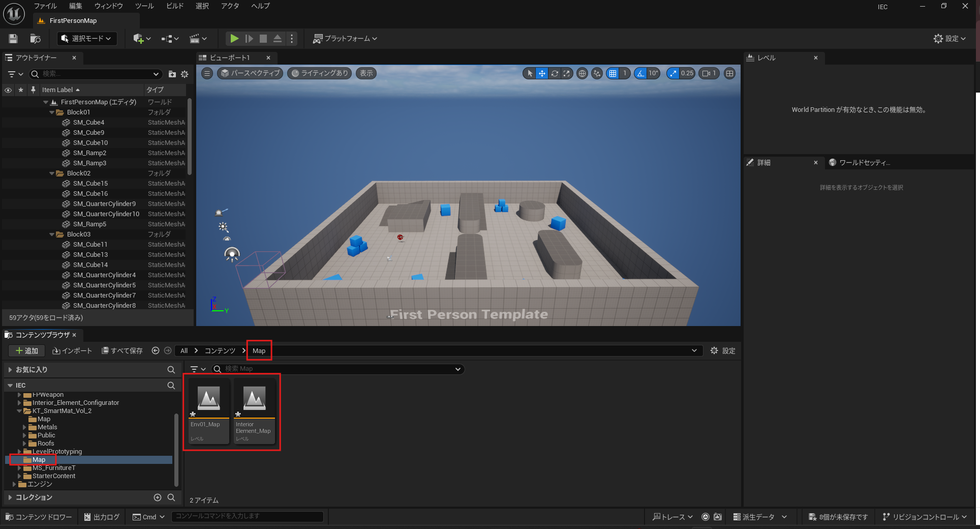Screen dimensions: 980x529
Task: Open the プラットフォーム dropdown menu
Action: pyautogui.click(x=345, y=39)
